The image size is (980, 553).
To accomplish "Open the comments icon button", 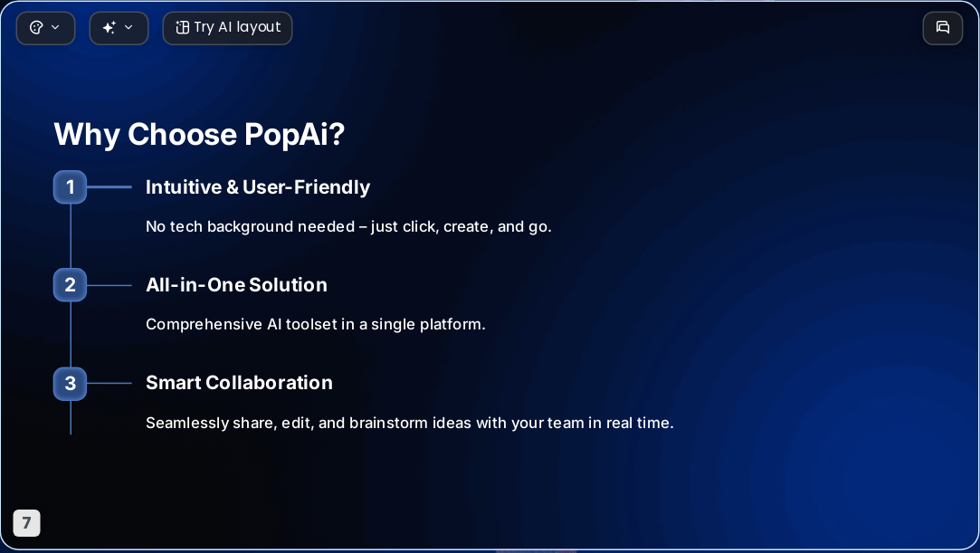I will pos(943,28).
